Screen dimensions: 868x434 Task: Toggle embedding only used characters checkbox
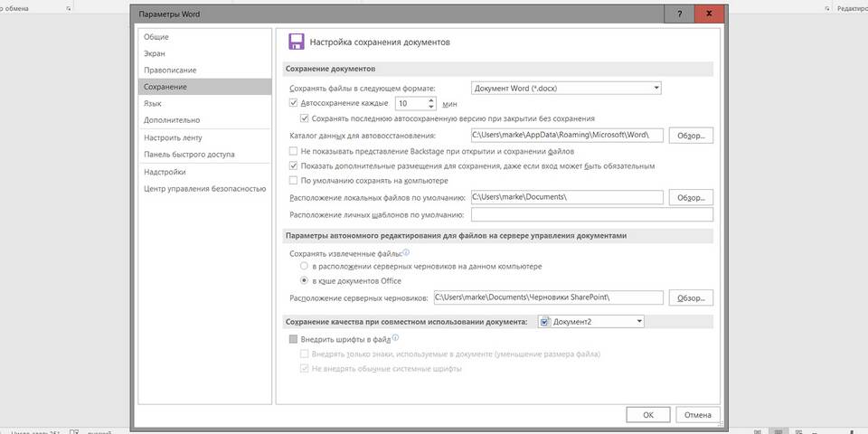tap(304, 354)
